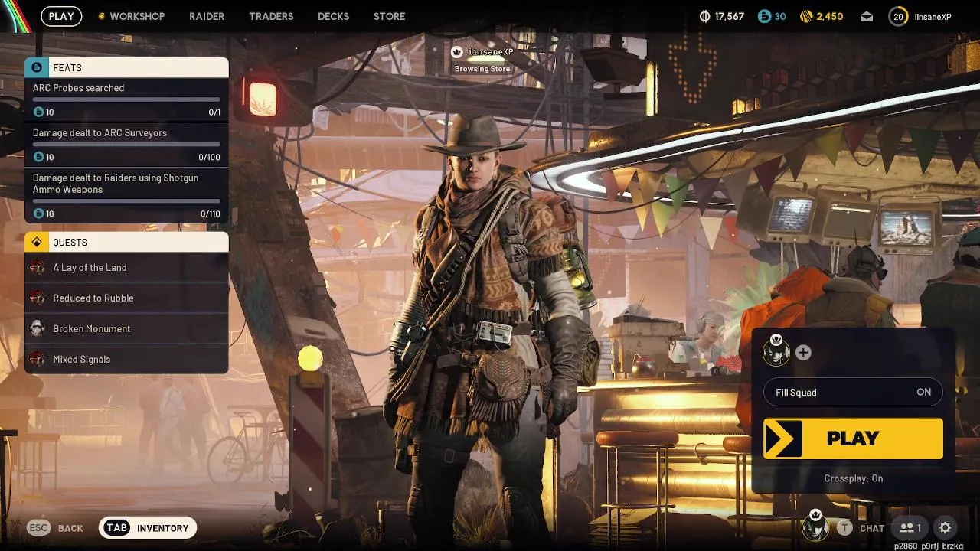Open quest A Lay of the Land
This screenshot has height=551, width=980.
point(126,267)
